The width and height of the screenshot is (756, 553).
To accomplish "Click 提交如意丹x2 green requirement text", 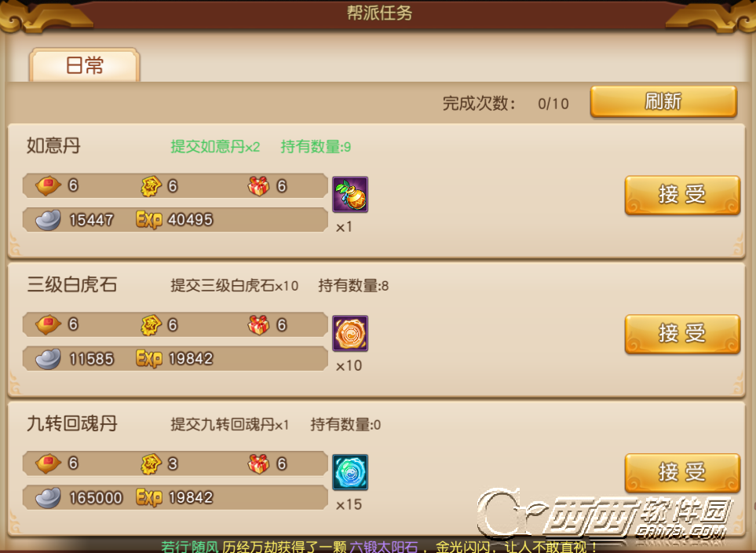I will tap(215, 147).
